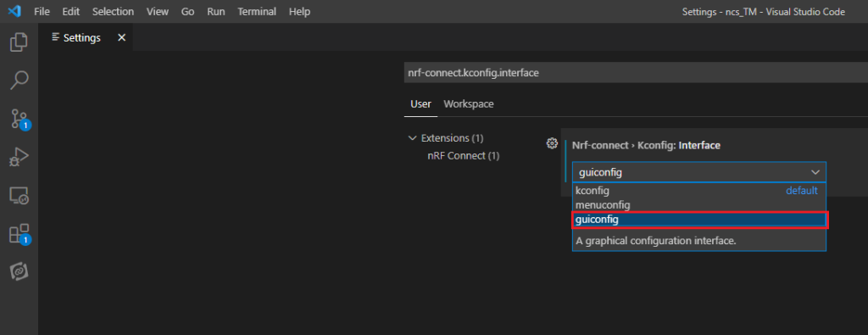868x335 pixels.
Task: Switch to the User settings tab
Action: (420, 103)
